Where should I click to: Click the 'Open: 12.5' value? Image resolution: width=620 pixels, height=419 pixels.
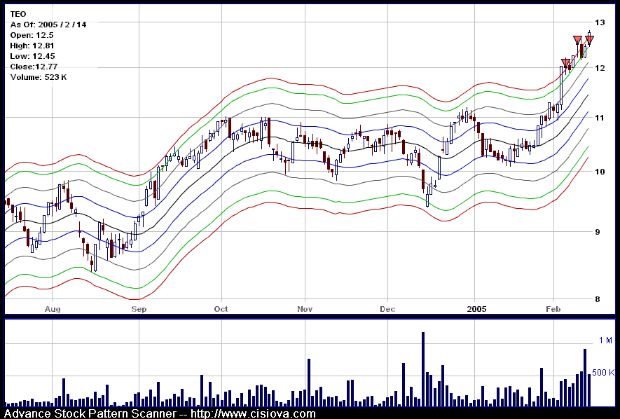click(x=32, y=35)
